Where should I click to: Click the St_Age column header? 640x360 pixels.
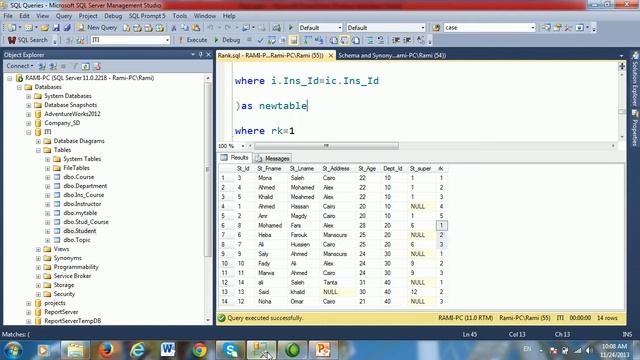click(x=367, y=169)
